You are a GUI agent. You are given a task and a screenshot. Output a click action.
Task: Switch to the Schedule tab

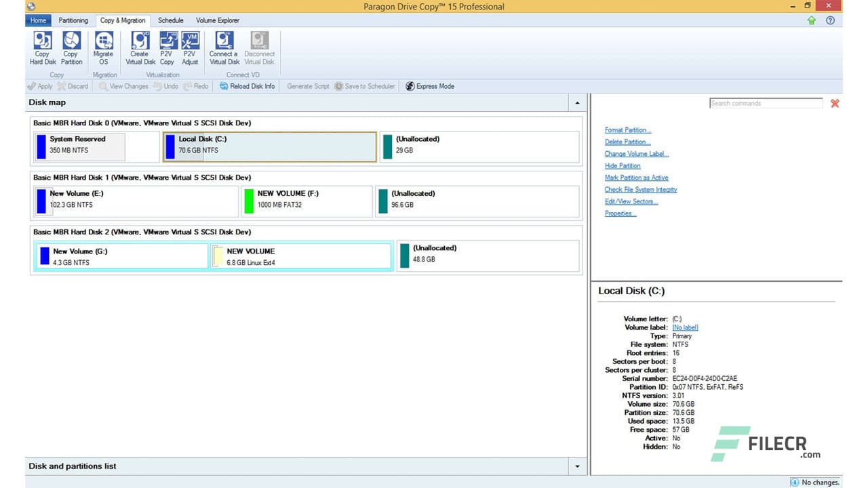(170, 20)
